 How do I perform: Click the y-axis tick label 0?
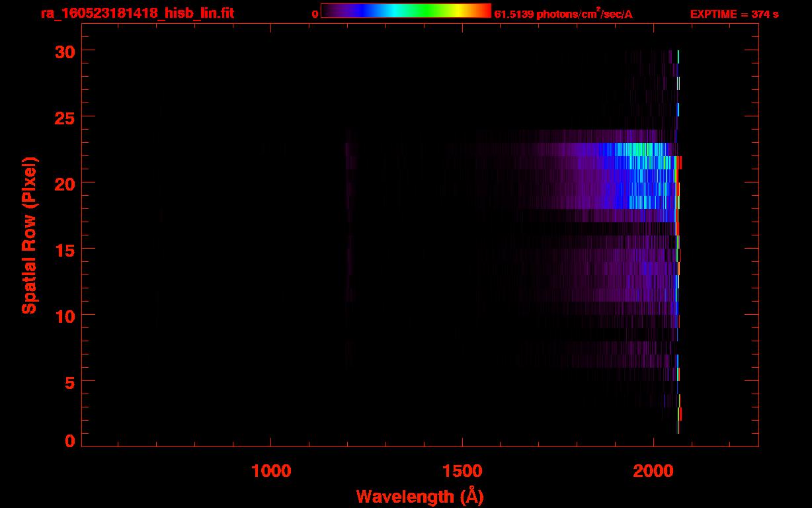click(70, 441)
